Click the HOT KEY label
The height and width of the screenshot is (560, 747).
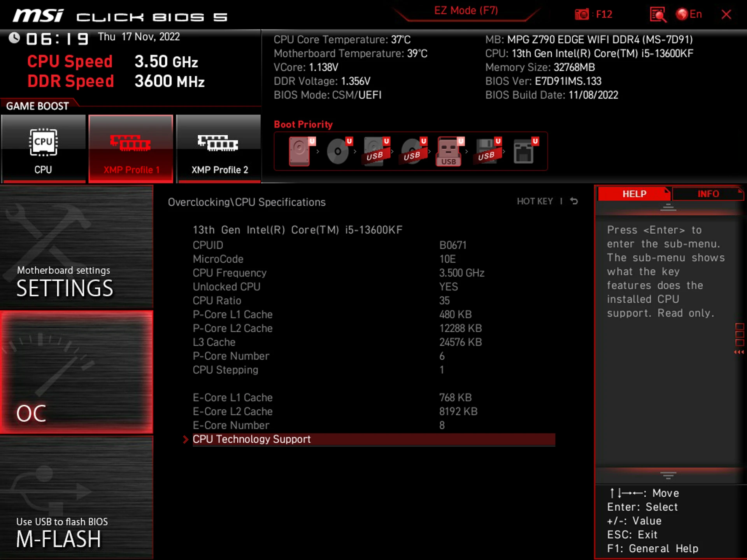point(535,201)
